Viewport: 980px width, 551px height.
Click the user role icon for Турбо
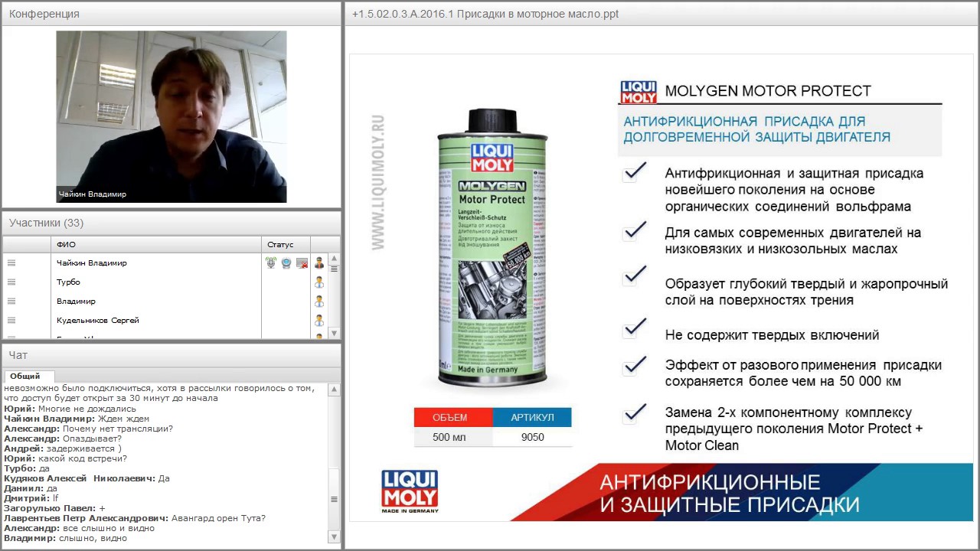point(319,282)
